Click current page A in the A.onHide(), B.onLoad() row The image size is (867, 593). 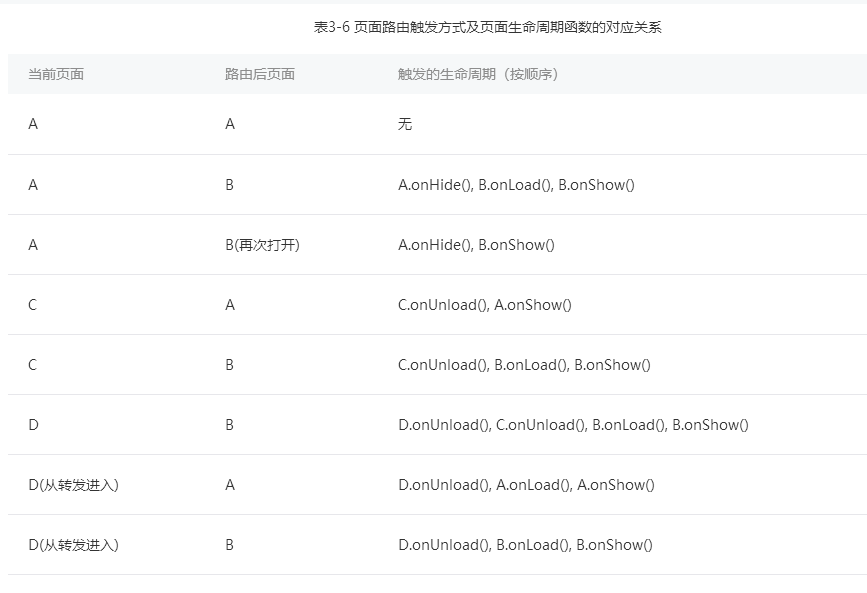click(x=33, y=185)
